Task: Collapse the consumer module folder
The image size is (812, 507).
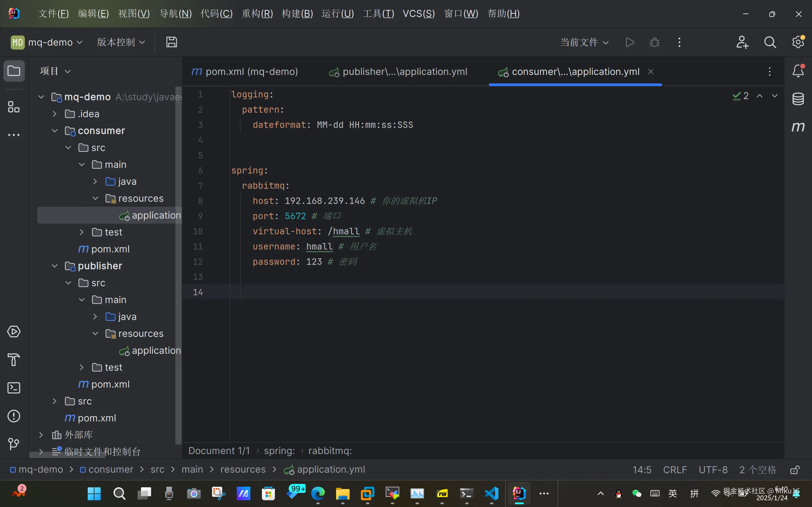Action: pyautogui.click(x=55, y=131)
